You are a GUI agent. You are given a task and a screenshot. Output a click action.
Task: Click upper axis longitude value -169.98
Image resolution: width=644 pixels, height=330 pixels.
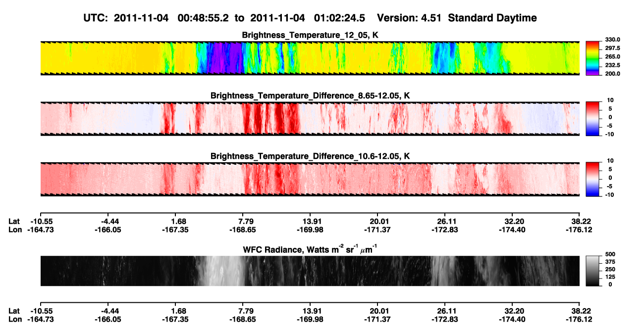(311, 230)
